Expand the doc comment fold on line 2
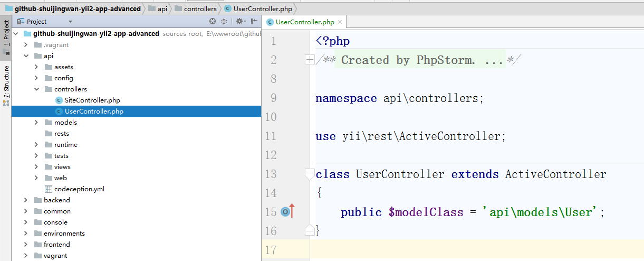Viewport: 644px width, 261px height. (x=310, y=60)
